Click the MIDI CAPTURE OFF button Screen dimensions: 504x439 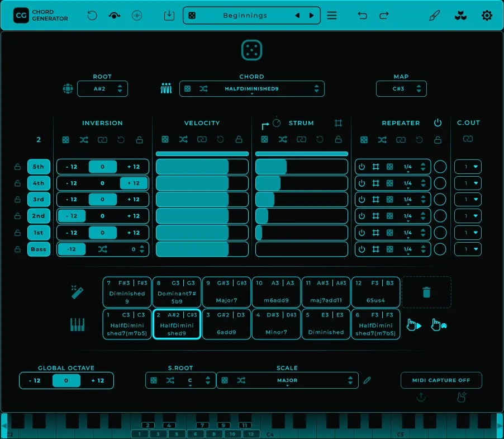pyautogui.click(x=441, y=380)
